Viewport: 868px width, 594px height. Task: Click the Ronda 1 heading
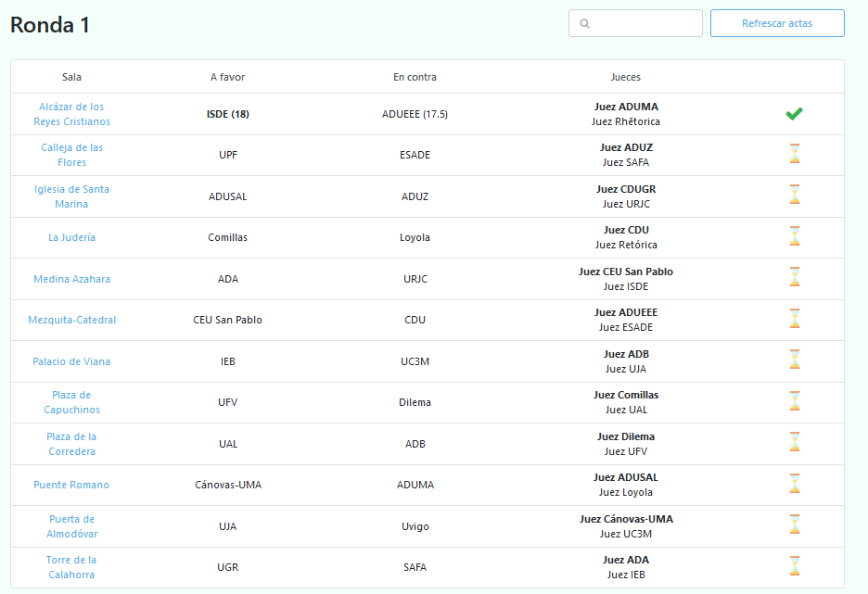[50, 25]
